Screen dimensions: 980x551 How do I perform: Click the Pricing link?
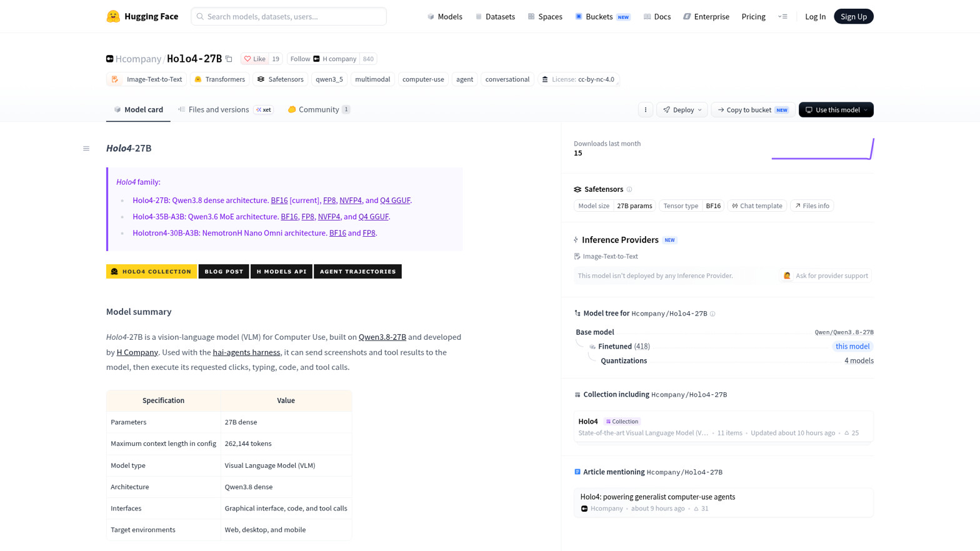[753, 16]
